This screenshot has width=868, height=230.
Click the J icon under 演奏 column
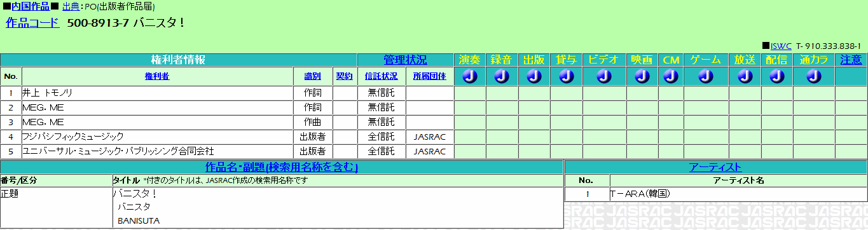[470, 76]
